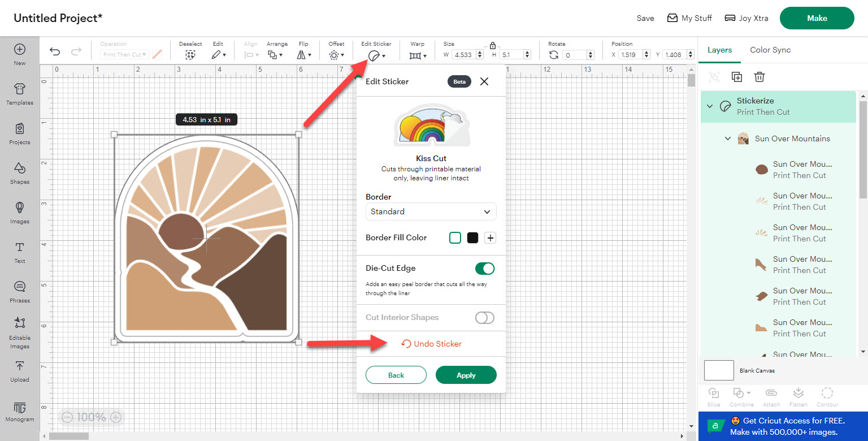Increase the Rotate stepper value

591,53
